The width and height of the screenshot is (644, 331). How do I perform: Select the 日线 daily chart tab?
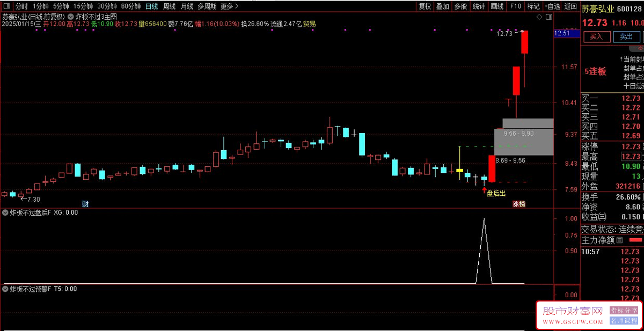click(x=152, y=6)
